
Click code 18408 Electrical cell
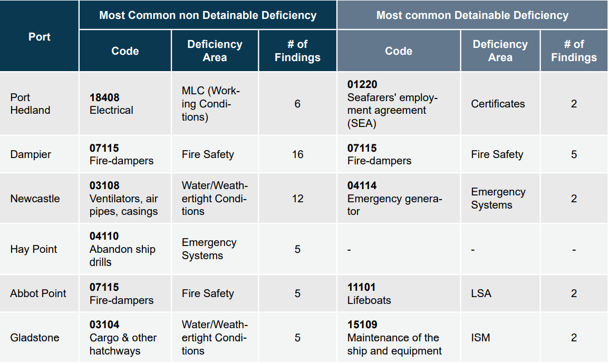(x=125, y=104)
